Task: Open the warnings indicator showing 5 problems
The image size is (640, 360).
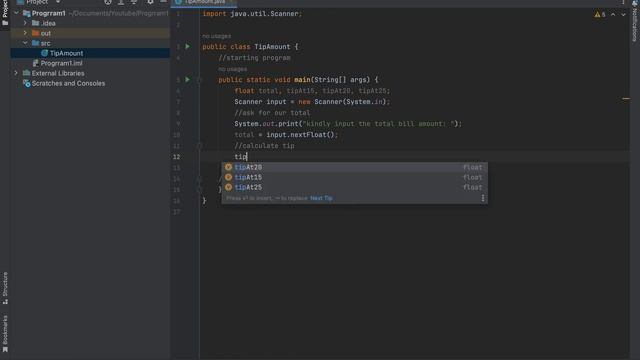Action: pyautogui.click(x=600, y=14)
